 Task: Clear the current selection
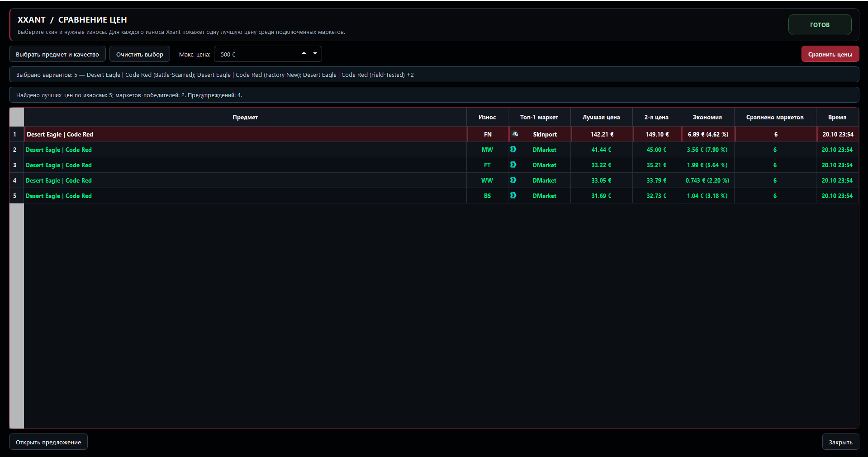(140, 54)
